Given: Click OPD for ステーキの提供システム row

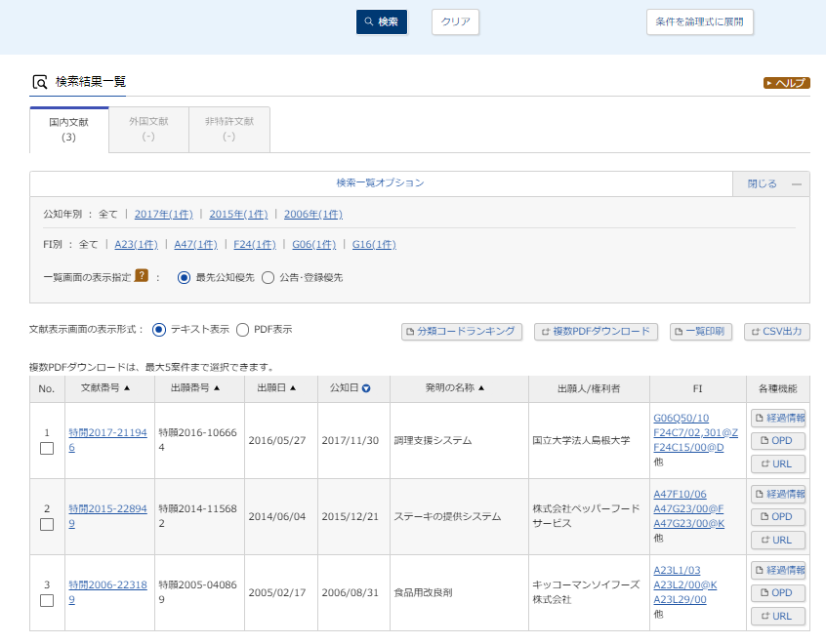Looking at the screenshot, I should [778, 517].
